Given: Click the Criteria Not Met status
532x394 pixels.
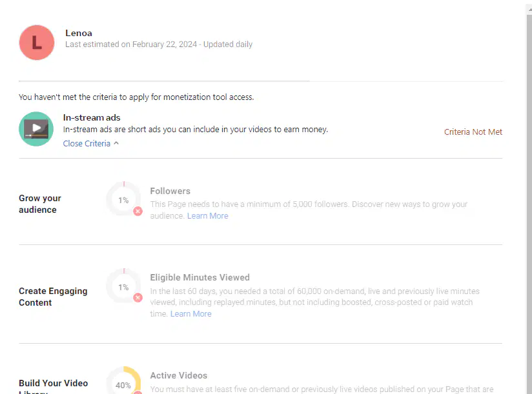Looking at the screenshot, I should pos(473,132).
